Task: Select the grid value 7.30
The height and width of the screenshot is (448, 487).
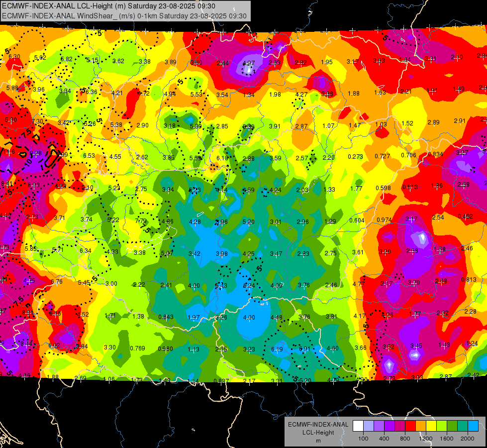Action: point(37,121)
